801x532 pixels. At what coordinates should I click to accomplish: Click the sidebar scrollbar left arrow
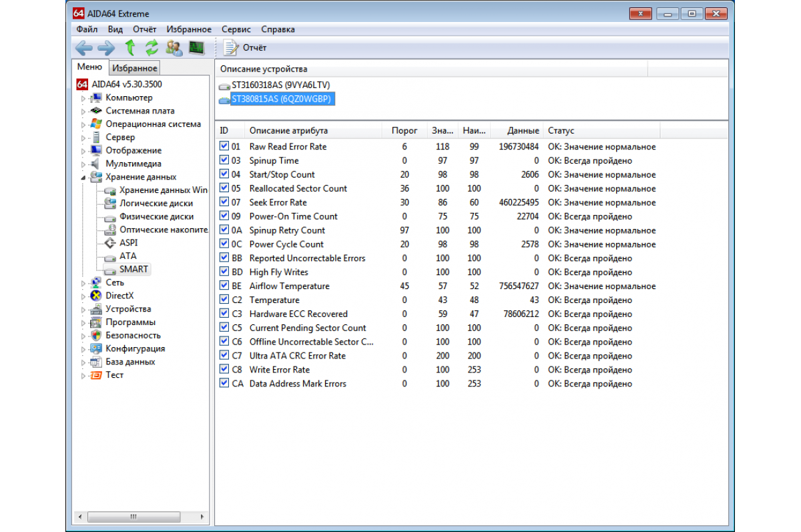coord(81,517)
